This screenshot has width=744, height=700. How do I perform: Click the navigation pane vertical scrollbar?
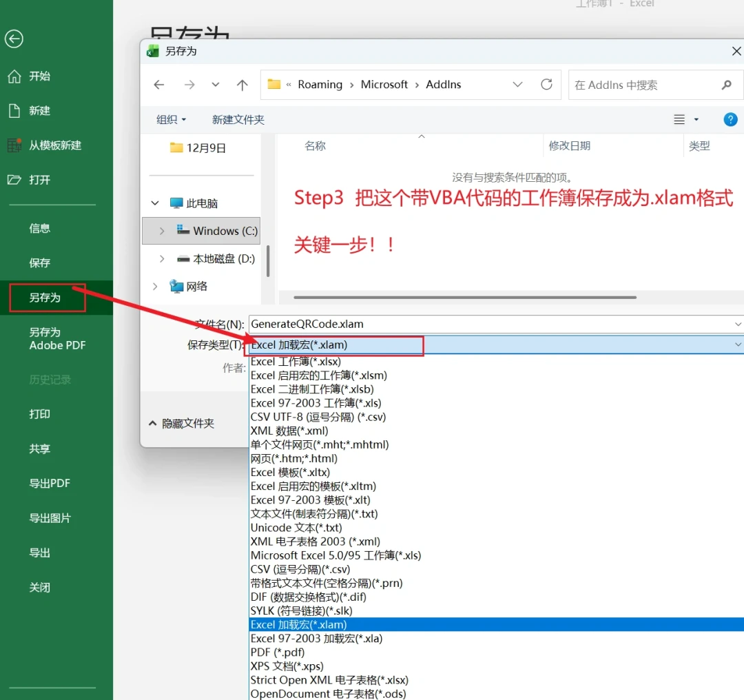click(x=268, y=260)
